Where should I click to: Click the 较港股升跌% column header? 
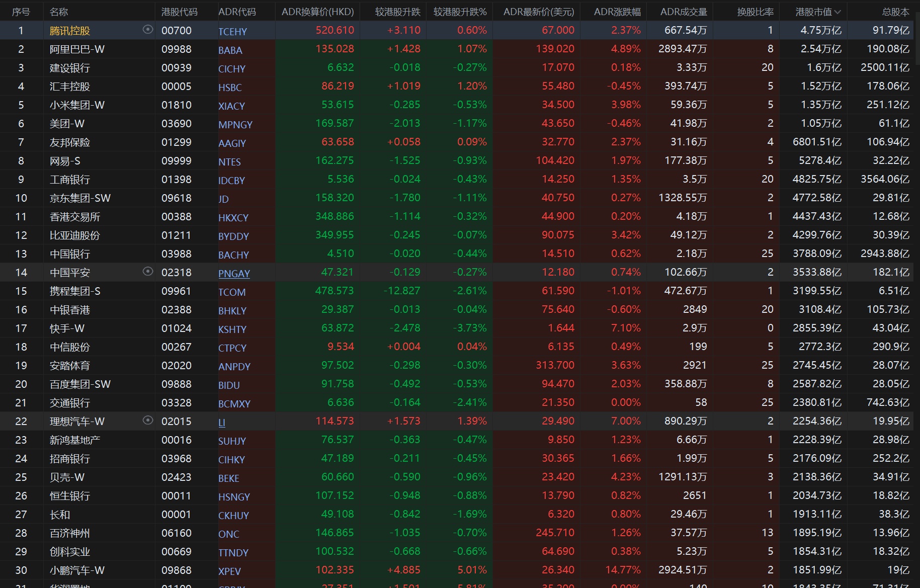(x=460, y=12)
